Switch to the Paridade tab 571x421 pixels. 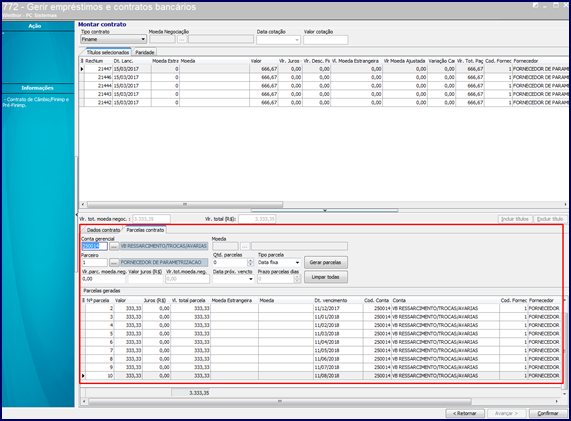(x=145, y=52)
